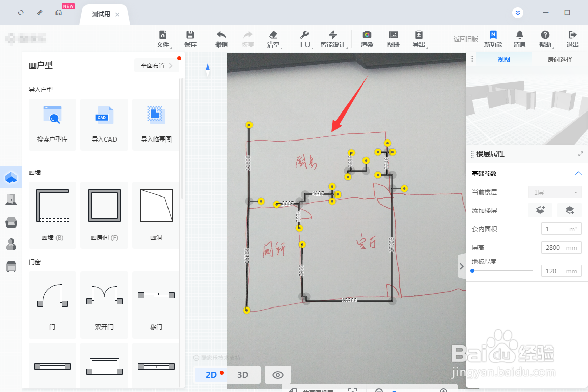Screen dimensions: 588x392
Task: Click the headset support icon with NEW badge
Action: coord(59,12)
